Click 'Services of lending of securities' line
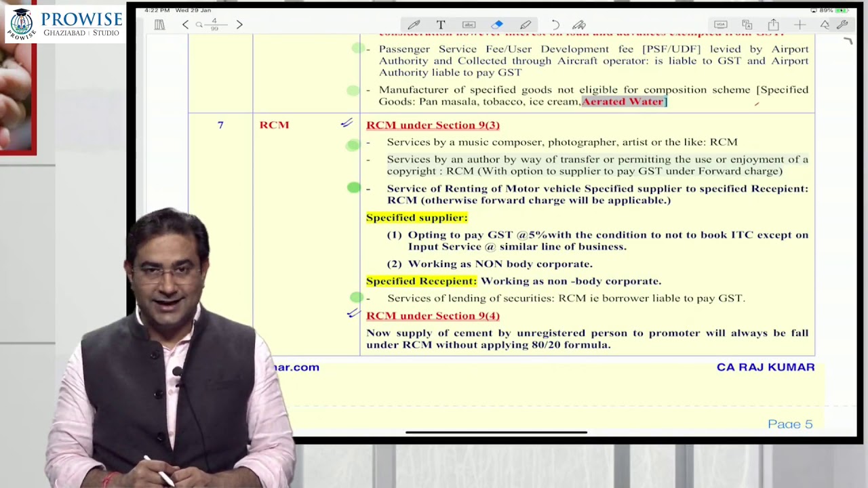 (x=566, y=298)
